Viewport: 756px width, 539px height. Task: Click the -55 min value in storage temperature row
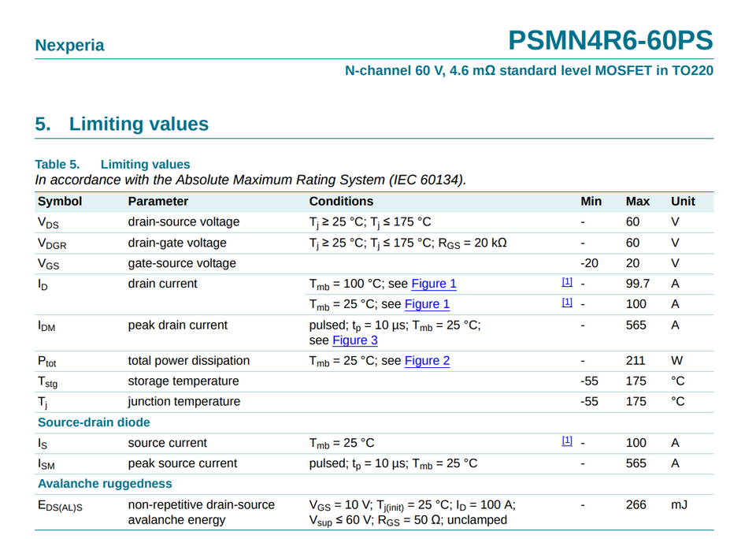point(589,381)
